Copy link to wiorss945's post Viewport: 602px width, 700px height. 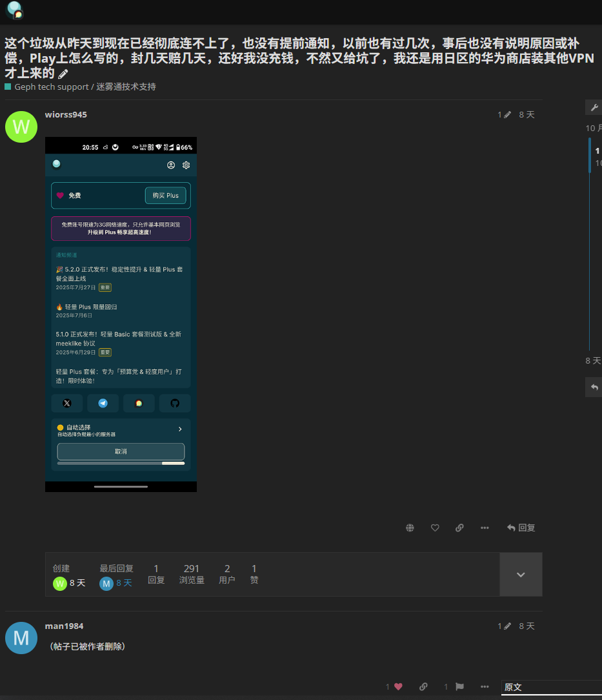[x=459, y=528]
